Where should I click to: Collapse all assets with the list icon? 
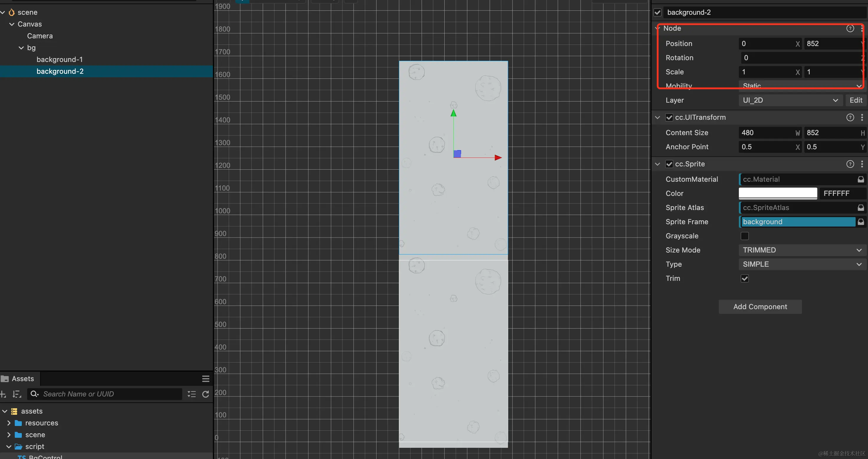pos(192,394)
